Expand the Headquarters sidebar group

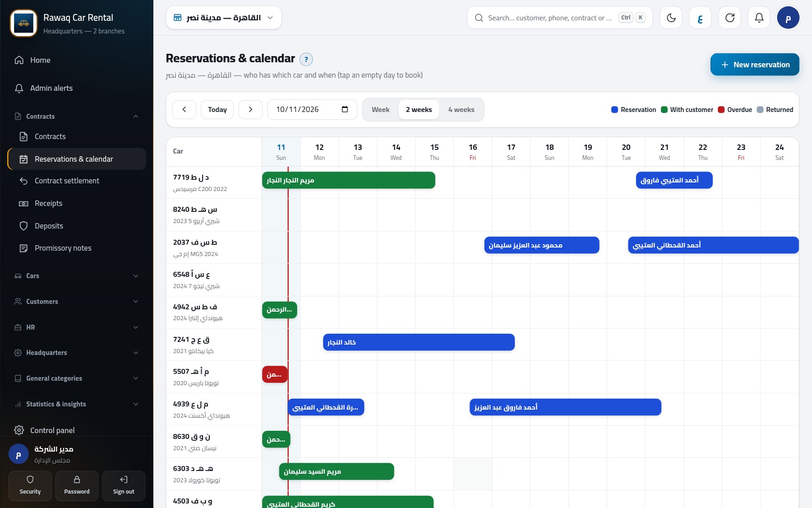pos(77,353)
